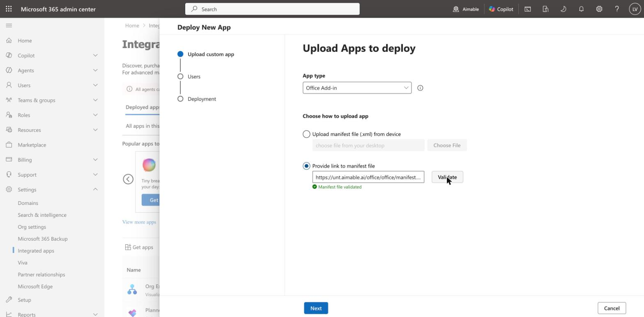Click the Aimable organization button
Viewport: 644px width, 317px height.
tap(466, 9)
